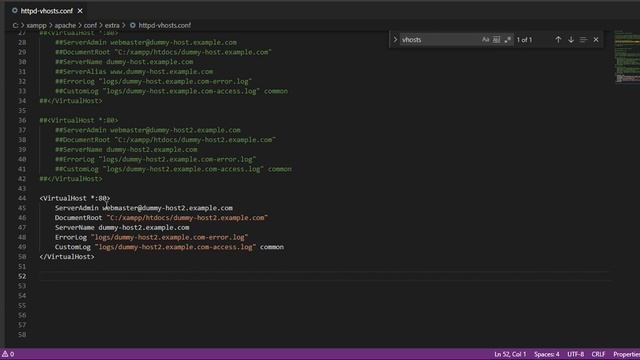This screenshot has height=360, width=640.
Task: Go to next match arrow
Action: [x=571, y=40]
